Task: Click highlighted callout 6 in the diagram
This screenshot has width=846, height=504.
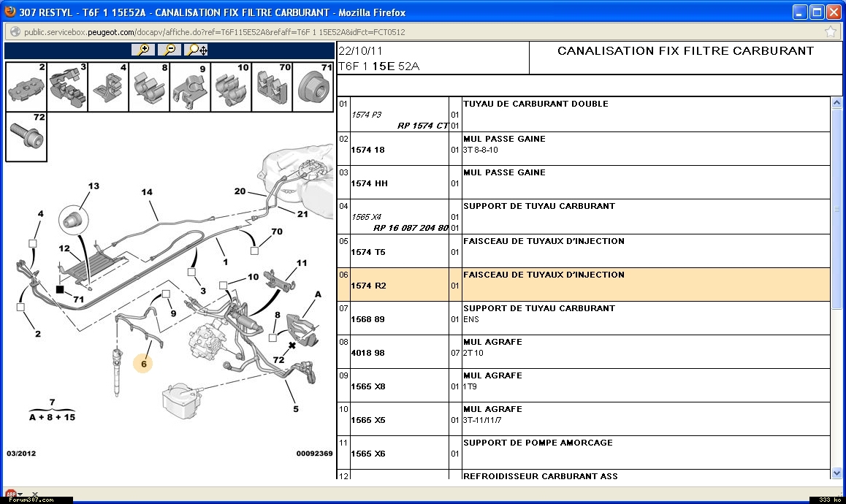Action: (144, 363)
